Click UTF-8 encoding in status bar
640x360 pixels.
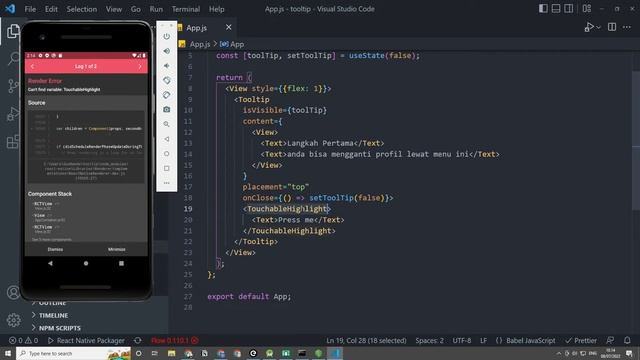(462, 340)
